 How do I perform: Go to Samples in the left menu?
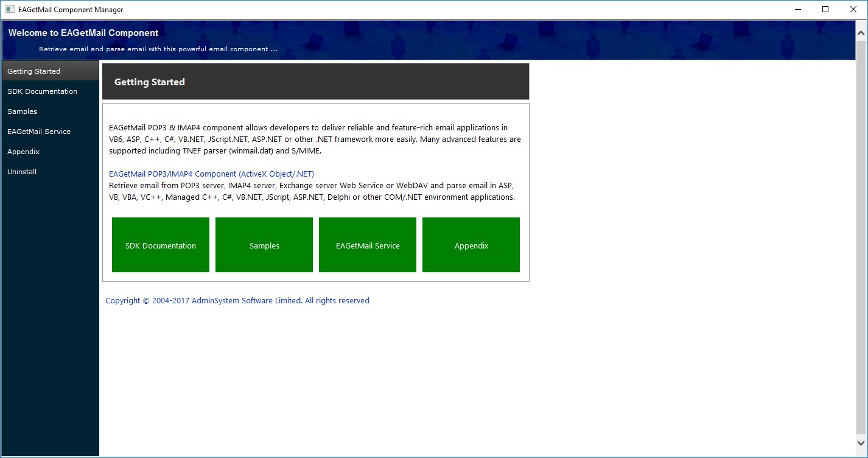(50, 111)
